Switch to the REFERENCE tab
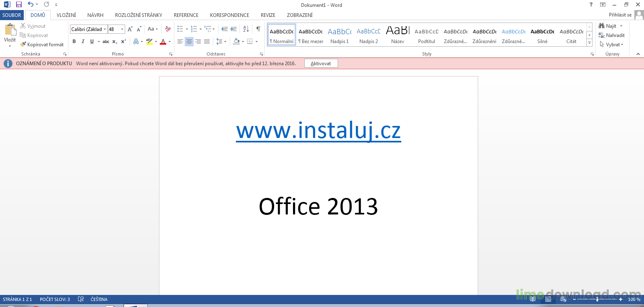644x307 pixels. 186,15
